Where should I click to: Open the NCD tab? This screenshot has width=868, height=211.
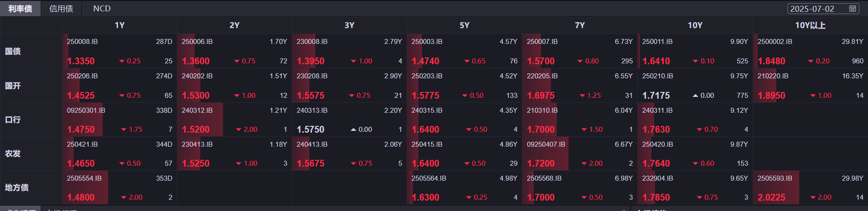102,9
